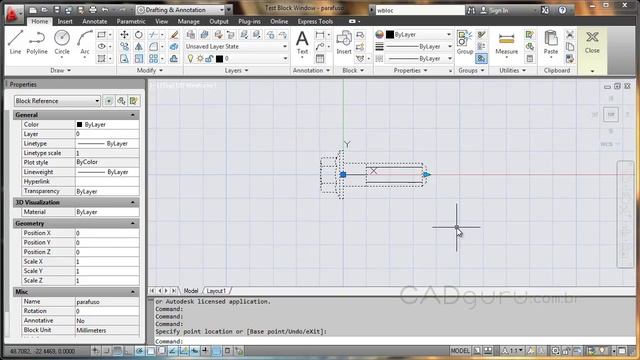Switch to the Layout1 tab
The height and width of the screenshot is (360, 640).
216,291
